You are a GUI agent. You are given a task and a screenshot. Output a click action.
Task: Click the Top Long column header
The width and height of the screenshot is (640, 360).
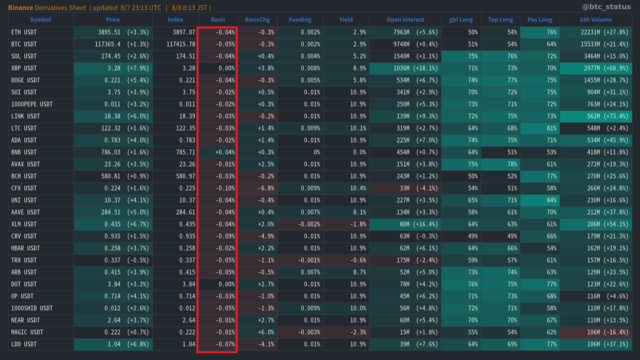pyautogui.click(x=500, y=20)
